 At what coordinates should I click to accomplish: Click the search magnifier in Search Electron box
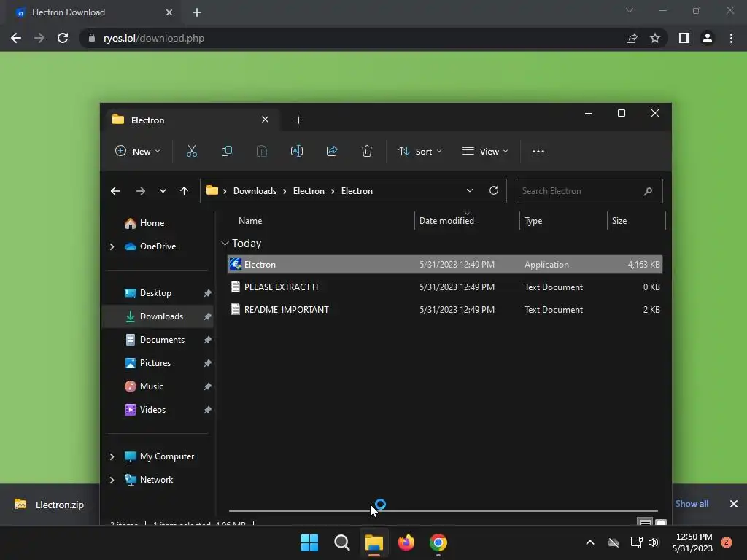click(x=648, y=191)
